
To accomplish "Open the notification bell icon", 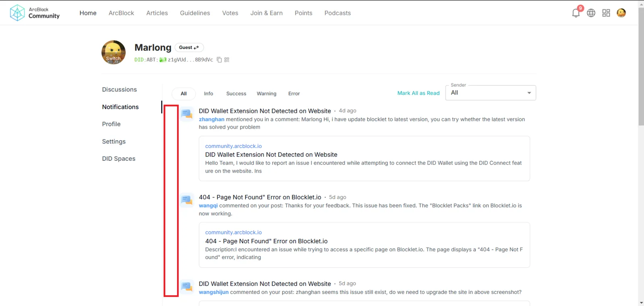I will (x=576, y=13).
